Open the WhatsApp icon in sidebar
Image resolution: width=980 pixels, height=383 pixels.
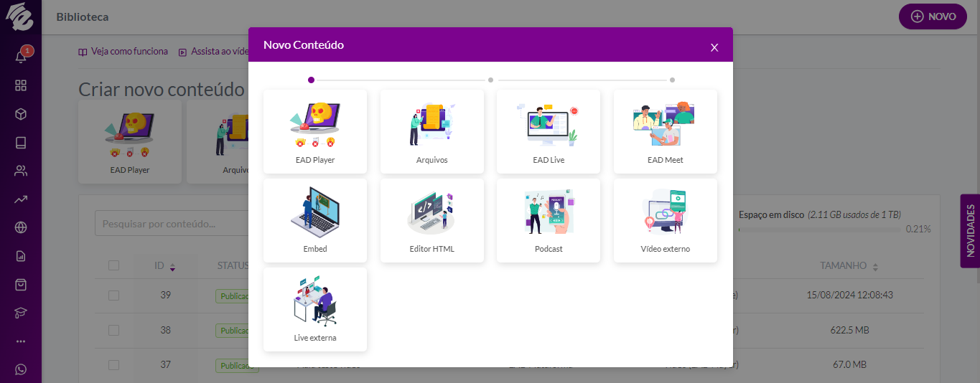[21, 369]
